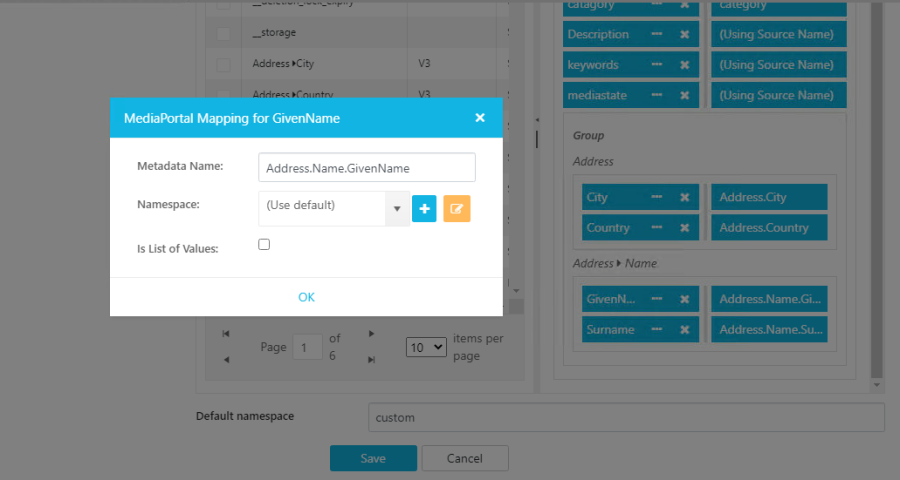Viewport: 900px width, 480px height.
Task: Remove the mediastate mapping
Action: tap(685, 95)
